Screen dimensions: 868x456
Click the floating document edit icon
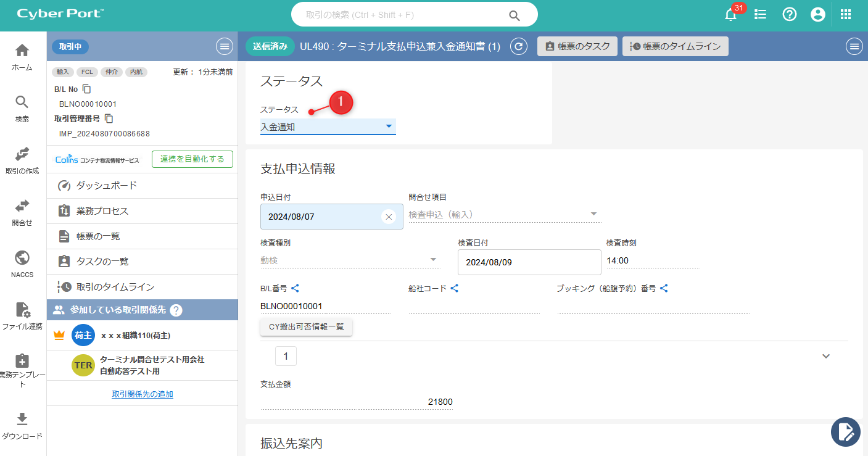click(845, 431)
